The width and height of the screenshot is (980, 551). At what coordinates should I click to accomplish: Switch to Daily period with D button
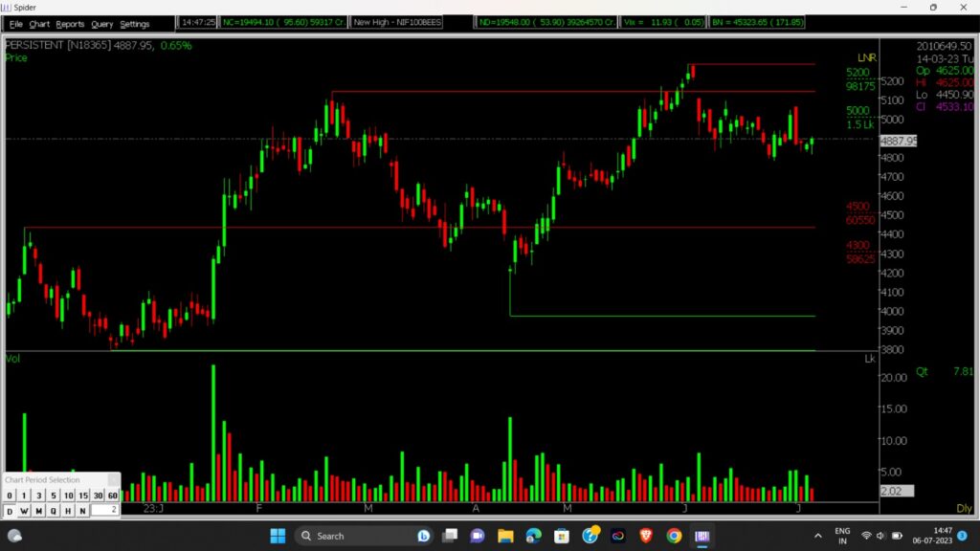(x=10, y=511)
